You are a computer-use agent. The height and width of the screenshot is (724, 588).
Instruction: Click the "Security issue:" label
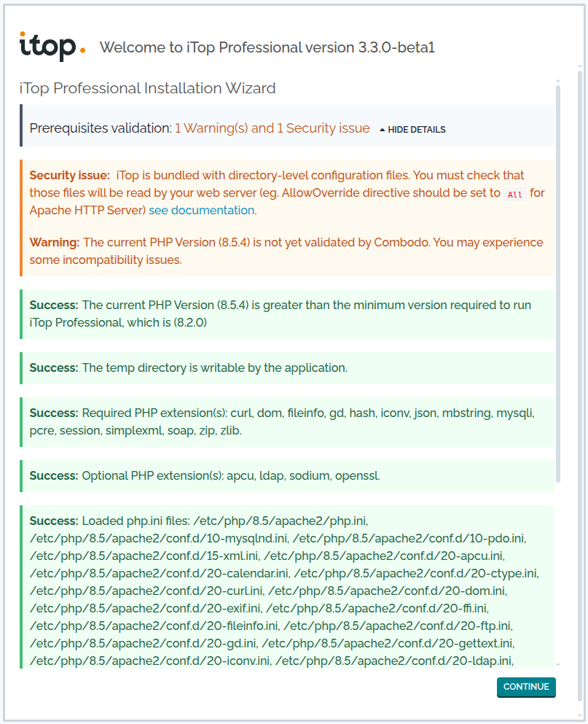click(x=70, y=176)
